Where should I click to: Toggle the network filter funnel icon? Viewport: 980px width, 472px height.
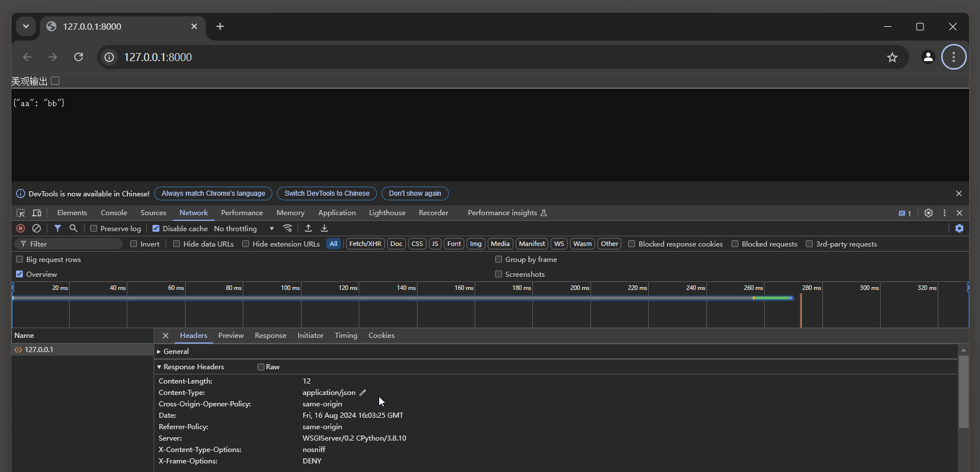[x=58, y=228]
